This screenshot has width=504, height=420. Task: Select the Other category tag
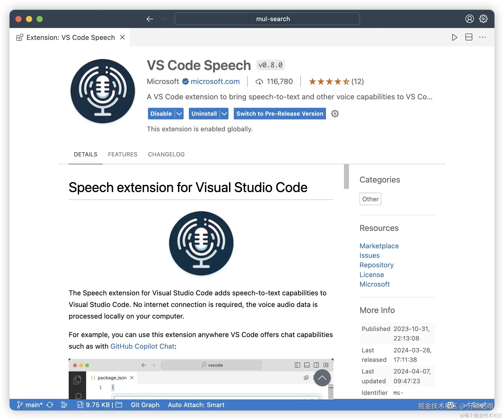[370, 199]
